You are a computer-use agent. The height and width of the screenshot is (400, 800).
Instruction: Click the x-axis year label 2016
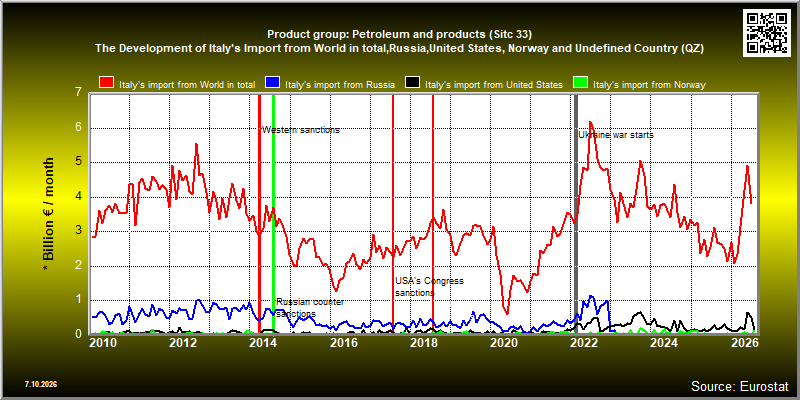pyautogui.click(x=344, y=342)
